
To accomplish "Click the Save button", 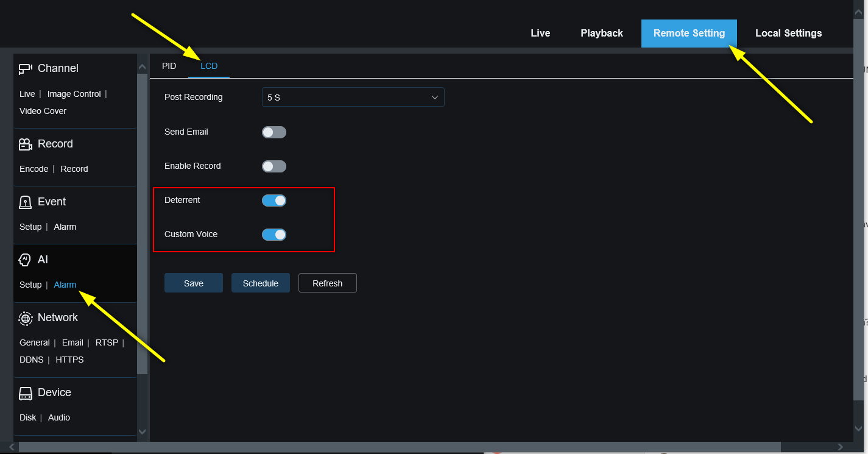I will click(x=194, y=283).
